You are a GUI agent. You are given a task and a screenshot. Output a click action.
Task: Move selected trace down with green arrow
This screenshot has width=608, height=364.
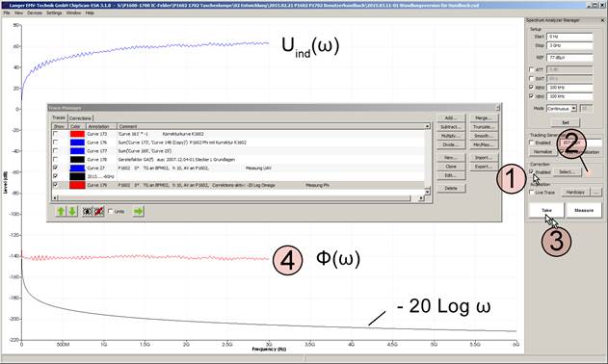click(72, 211)
